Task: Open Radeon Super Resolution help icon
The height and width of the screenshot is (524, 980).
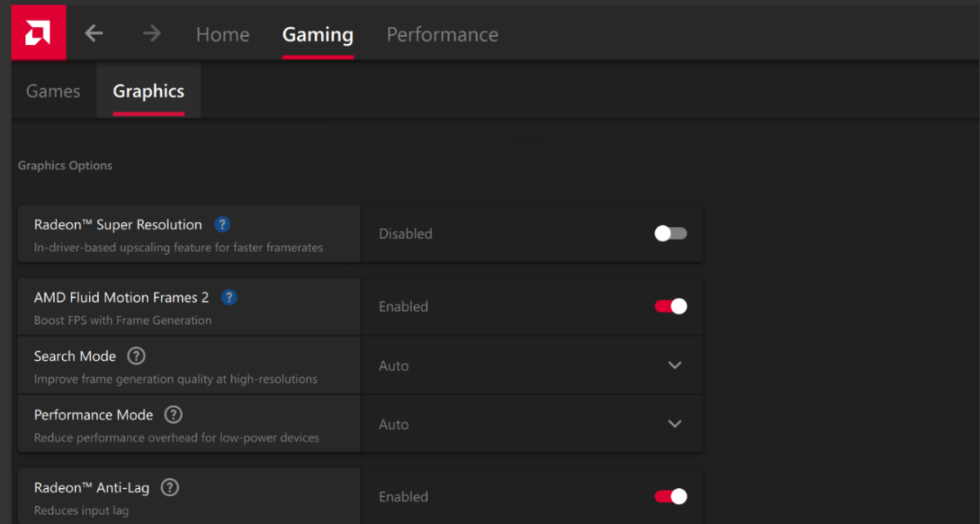Action: pyautogui.click(x=221, y=224)
